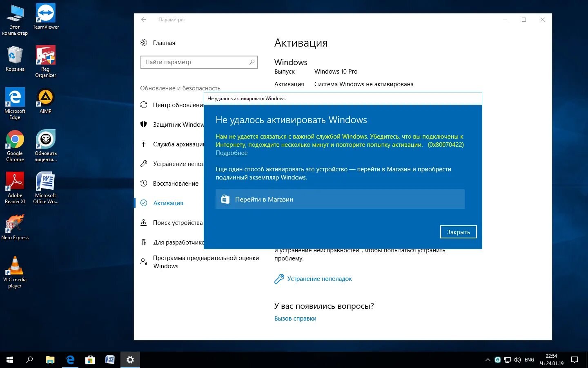Image resolution: width=588 pixels, height=368 pixels.
Task: Open Главная settings home
Action: tap(164, 43)
